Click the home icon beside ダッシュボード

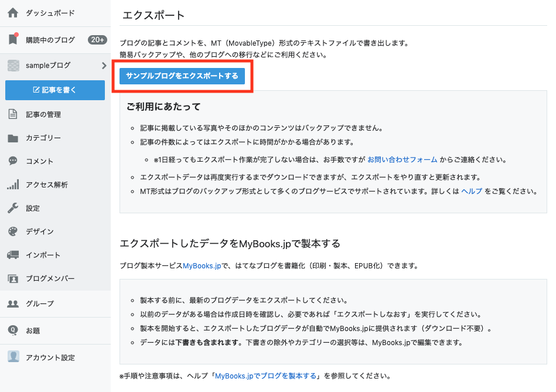(x=13, y=13)
